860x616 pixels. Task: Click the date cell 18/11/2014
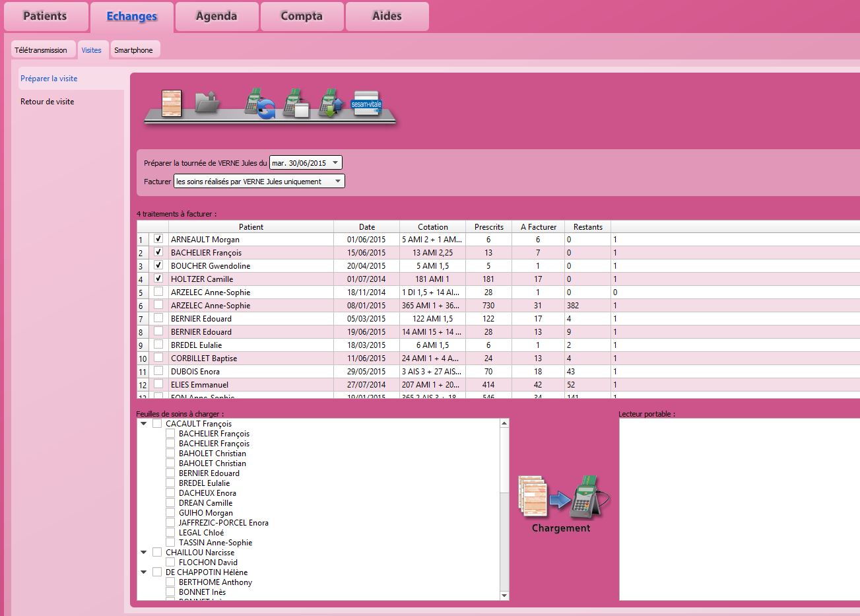pyautogui.click(x=367, y=292)
